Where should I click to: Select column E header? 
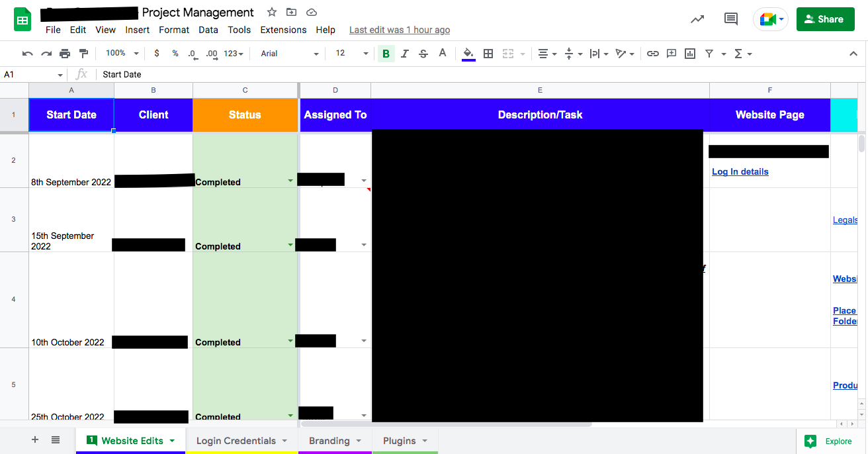click(x=540, y=90)
